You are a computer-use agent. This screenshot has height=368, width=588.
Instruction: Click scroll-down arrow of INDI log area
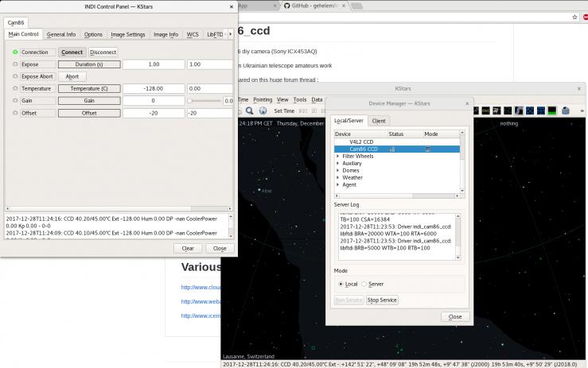pyautogui.click(x=231, y=236)
